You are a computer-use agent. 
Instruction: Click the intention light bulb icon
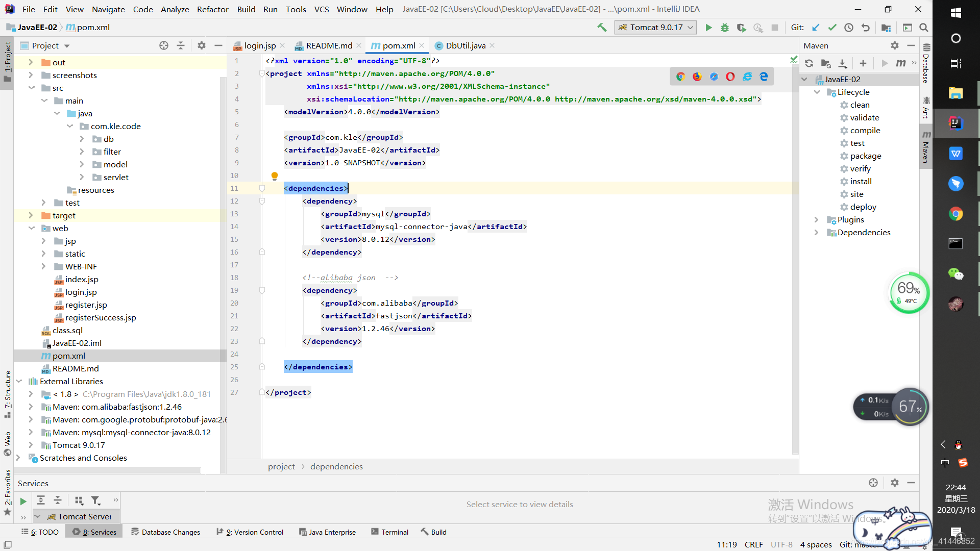point(275,176)
